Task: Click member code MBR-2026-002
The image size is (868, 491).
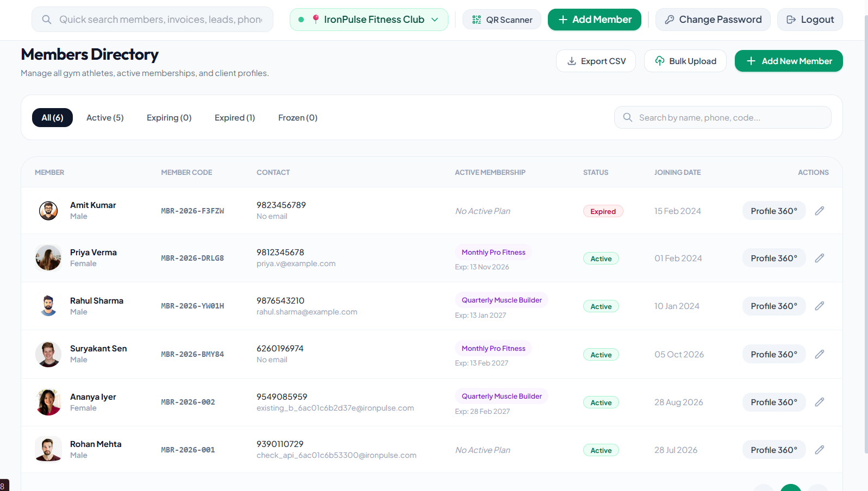Action: pos(188,402)
